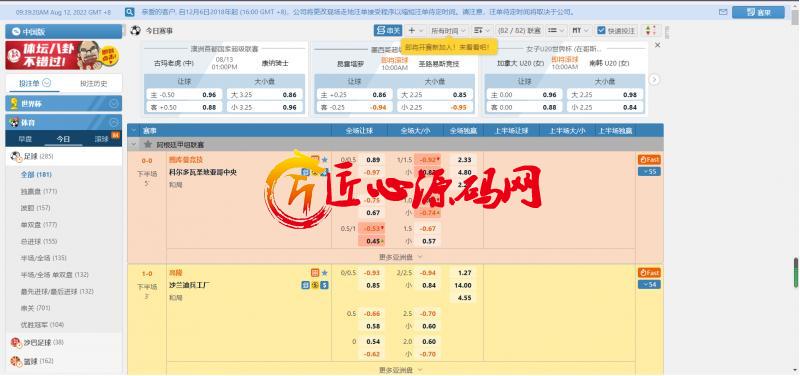Select 半场/全场 (135) market
Viewport: 800px width, 376px height.
coord(43,258)
